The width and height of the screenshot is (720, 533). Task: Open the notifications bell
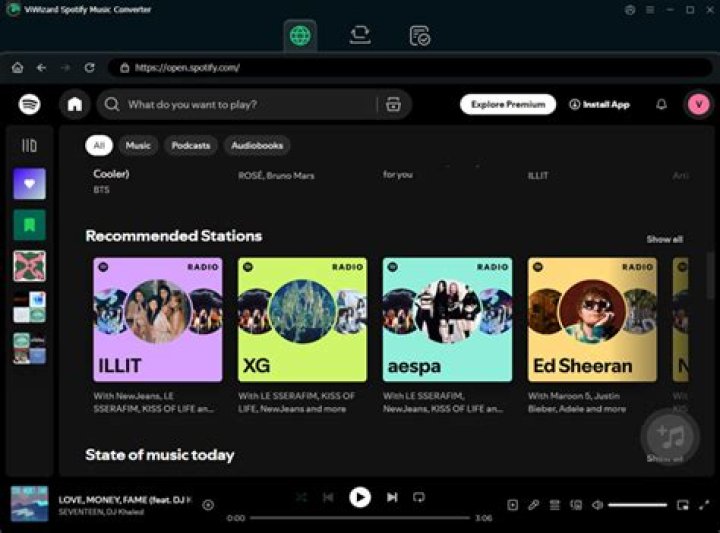click(661, 104)
